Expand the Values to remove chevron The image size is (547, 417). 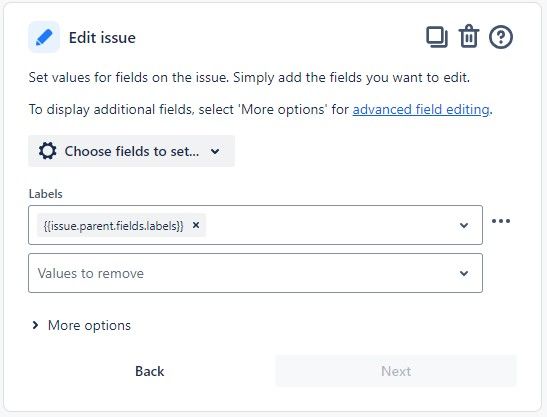coord(464,273)
